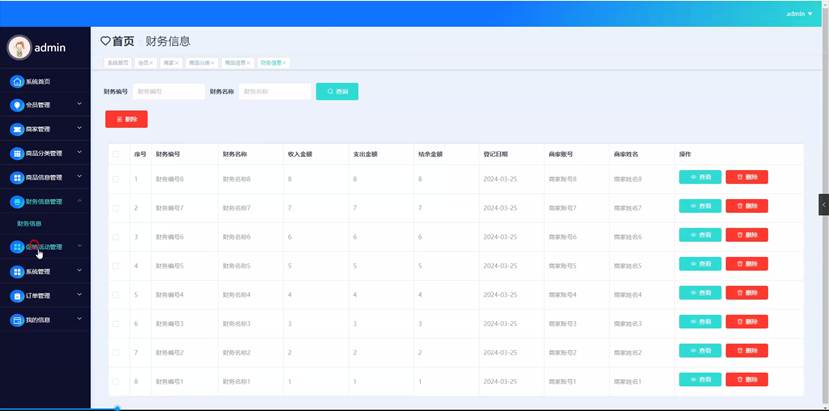
Task: Click the 商品分类管理 grid icon
Action: 17,153
